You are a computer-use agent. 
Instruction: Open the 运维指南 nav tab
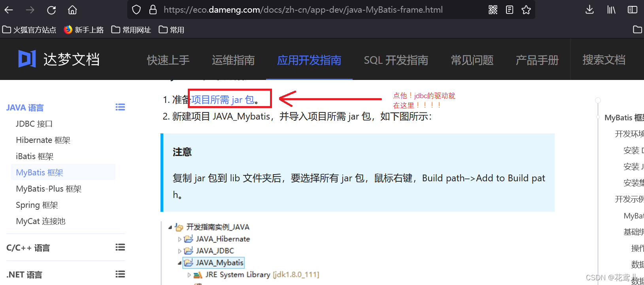coord(233,60)
